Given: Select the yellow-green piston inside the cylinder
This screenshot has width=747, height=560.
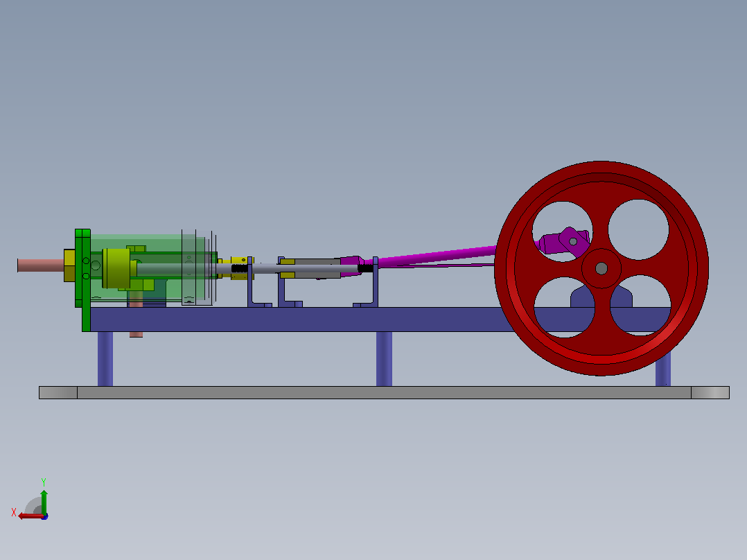Looking at the screenshot, I should coord(116,268).
